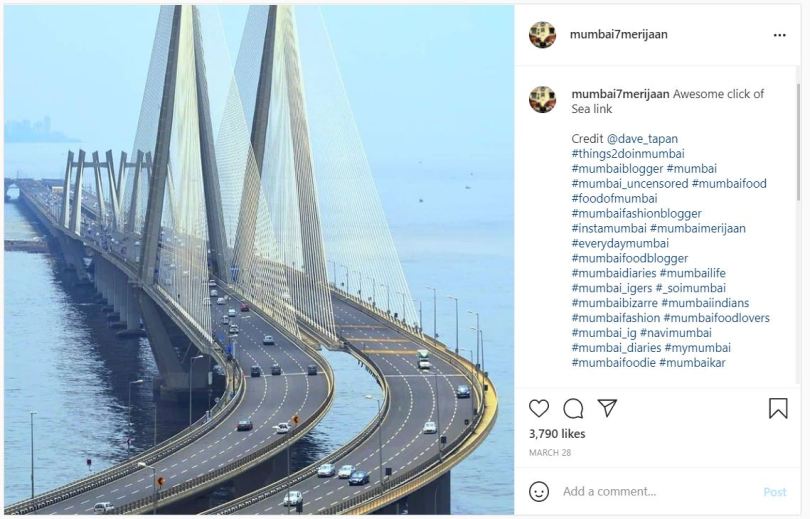Open the emoji picker smiley icon

tap(539, 491)
